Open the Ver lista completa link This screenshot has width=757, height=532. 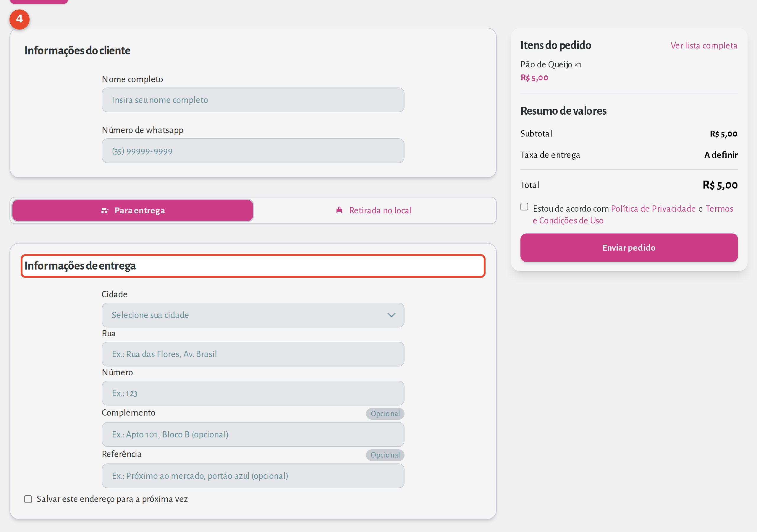click(x=703, y=46)
